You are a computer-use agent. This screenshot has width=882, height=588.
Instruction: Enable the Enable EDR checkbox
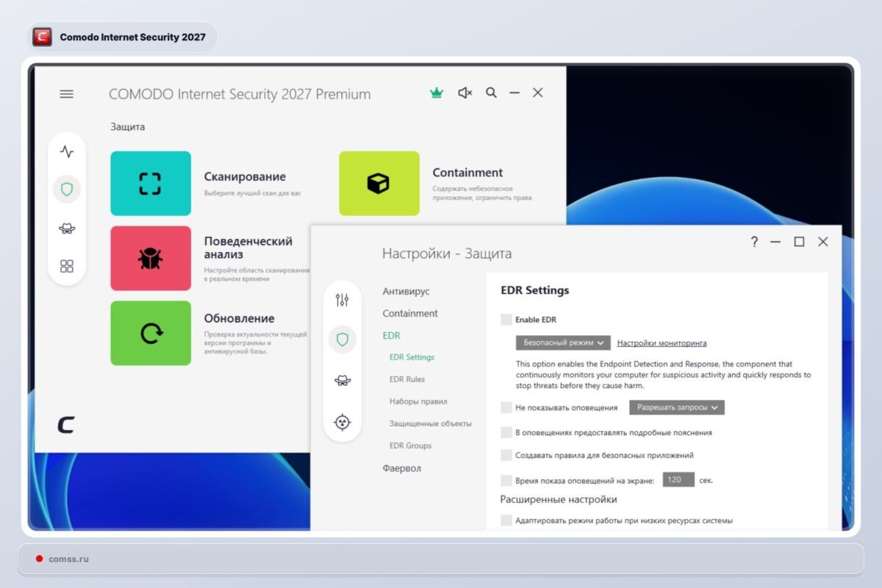click(506, 320)
